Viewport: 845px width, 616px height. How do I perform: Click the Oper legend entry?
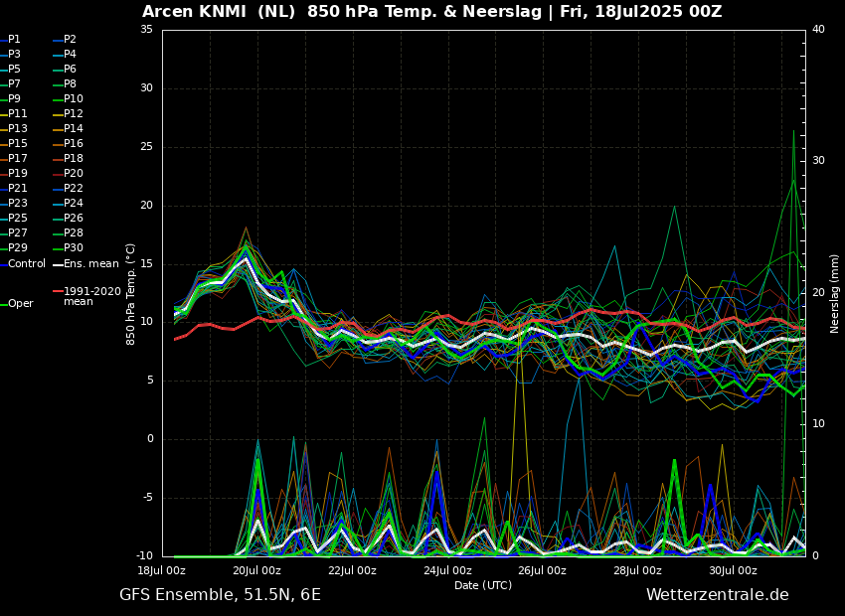click(21, 304)
